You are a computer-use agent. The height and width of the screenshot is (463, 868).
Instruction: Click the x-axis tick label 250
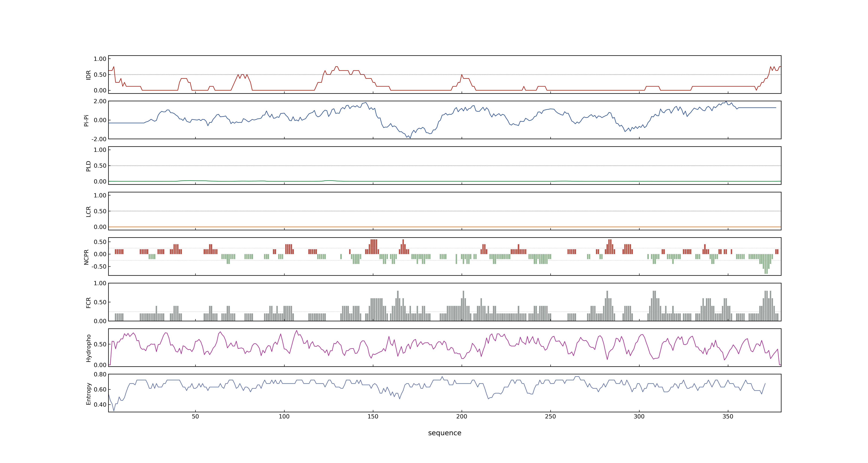click(x=550, y=416)
